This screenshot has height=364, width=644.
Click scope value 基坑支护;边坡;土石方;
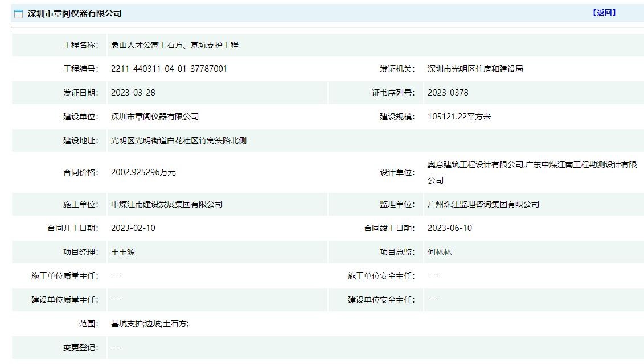149,324
